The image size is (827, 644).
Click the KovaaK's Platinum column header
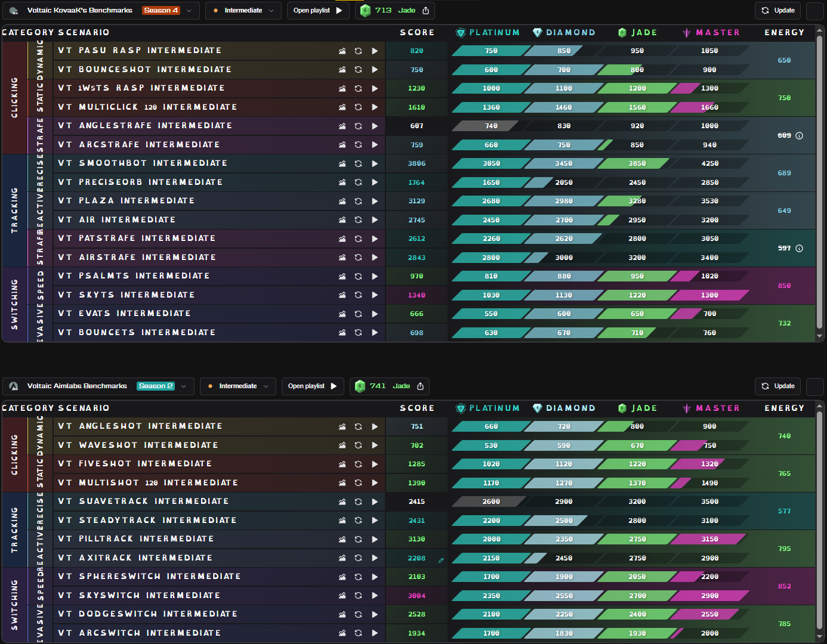pyautogui.click(x=487, y=33)
